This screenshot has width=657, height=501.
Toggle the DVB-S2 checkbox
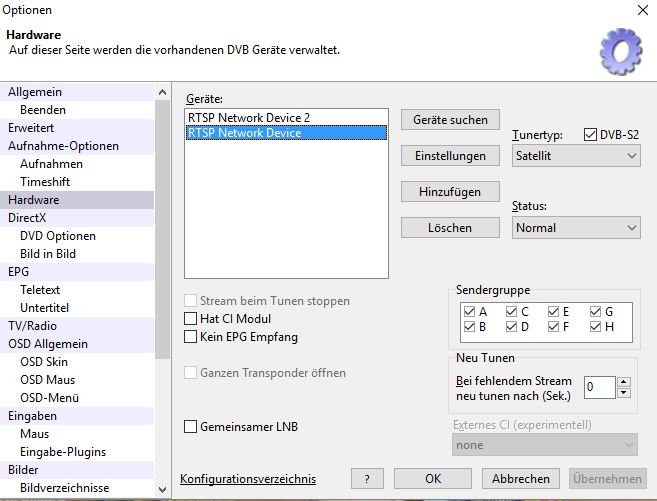click(590, 134)
